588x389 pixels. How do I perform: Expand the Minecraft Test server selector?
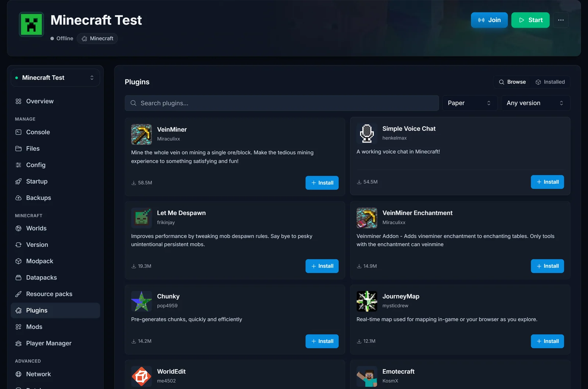(55, 78)
